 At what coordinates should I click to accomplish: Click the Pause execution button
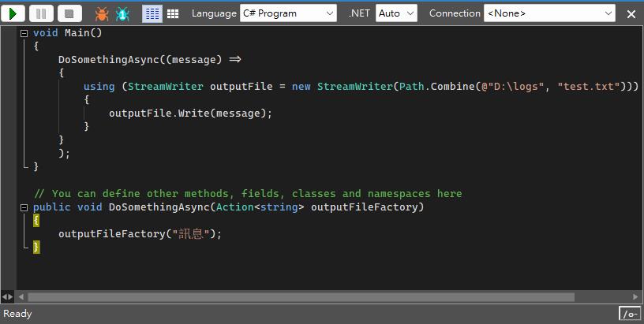(41, 13)
